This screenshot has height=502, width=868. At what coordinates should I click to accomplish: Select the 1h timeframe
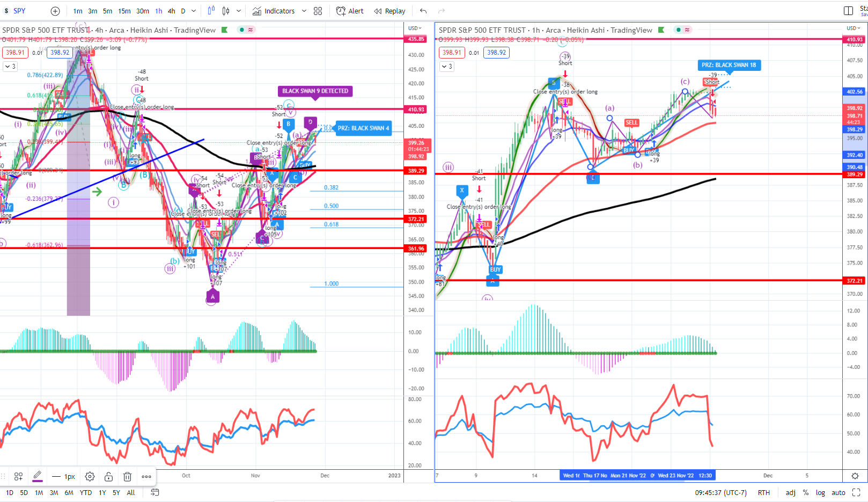[x=159, y=11]
